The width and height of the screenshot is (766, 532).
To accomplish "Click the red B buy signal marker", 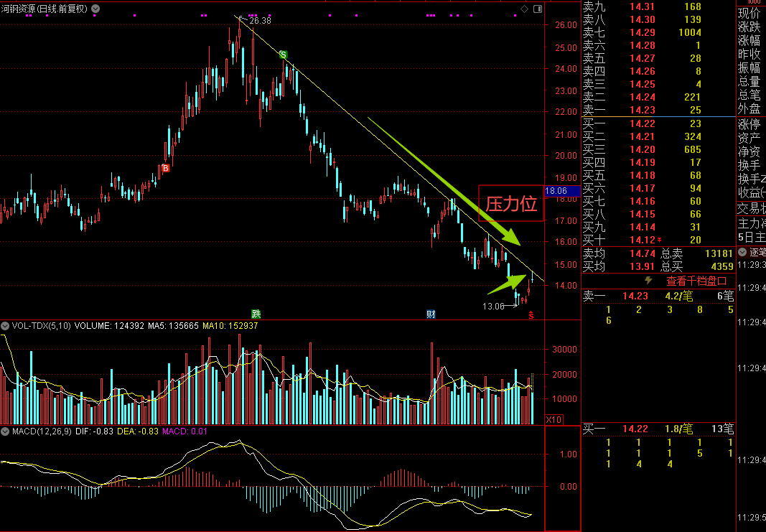I will pos(166,168).
